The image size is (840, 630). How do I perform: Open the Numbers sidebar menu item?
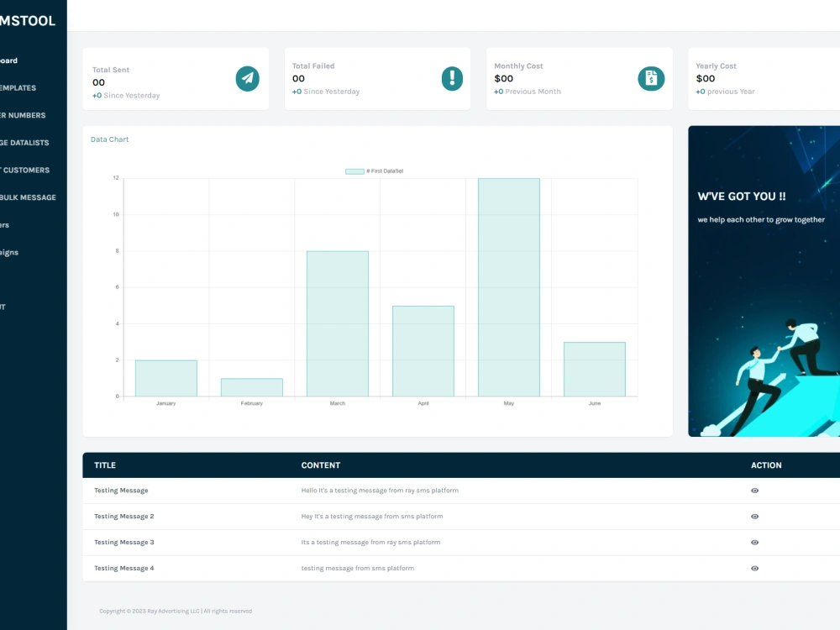tap(23, 115)
